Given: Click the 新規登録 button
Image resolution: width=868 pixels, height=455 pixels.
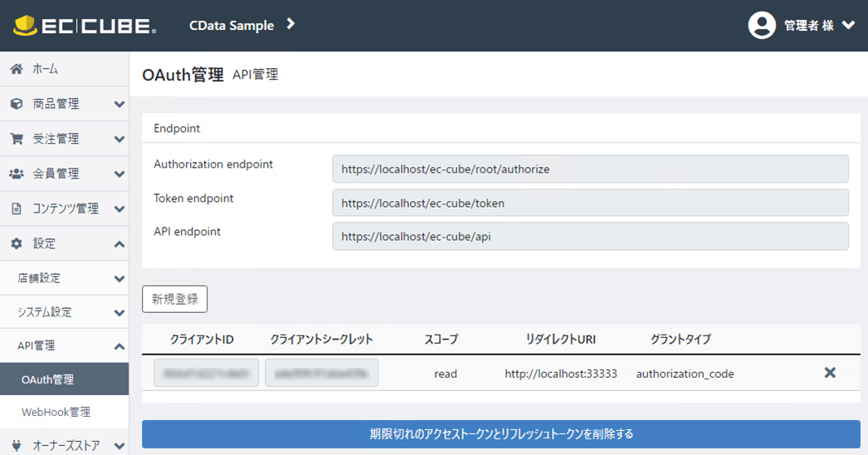Looking at the screenshot, I should coord(174,299).
